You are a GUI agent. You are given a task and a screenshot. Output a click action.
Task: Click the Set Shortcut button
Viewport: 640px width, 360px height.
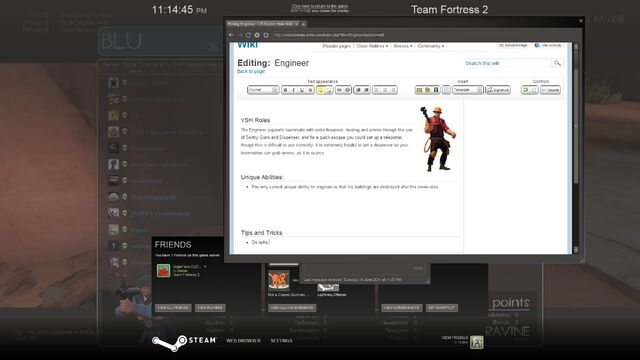pyautogui.click(x=442, y=308)
